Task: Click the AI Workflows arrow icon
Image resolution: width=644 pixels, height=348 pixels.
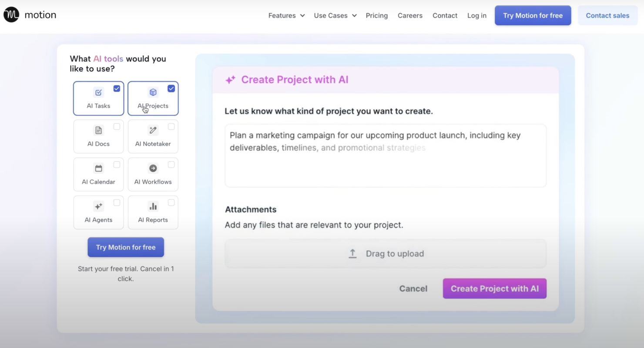Action: [x=153, y=168]
